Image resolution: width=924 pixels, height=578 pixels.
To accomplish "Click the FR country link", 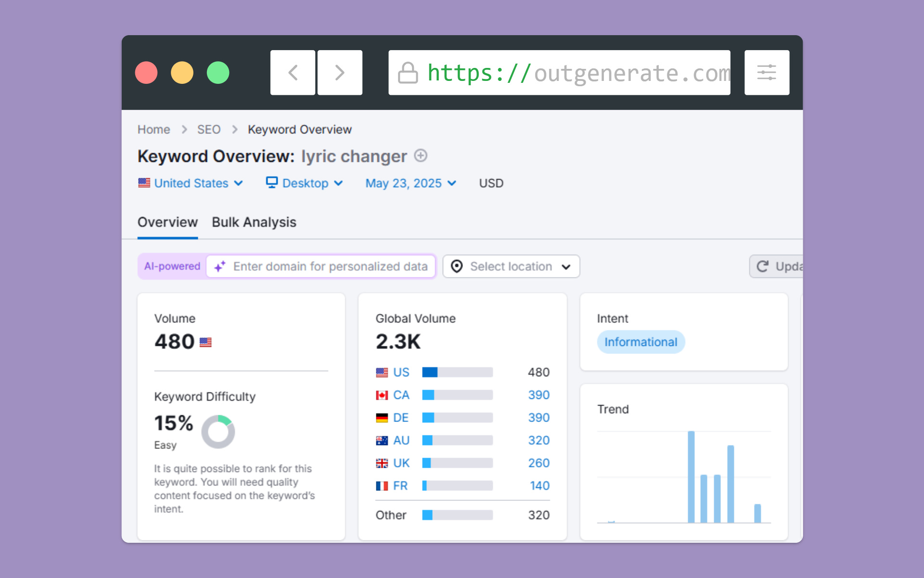I will [400, 486].
